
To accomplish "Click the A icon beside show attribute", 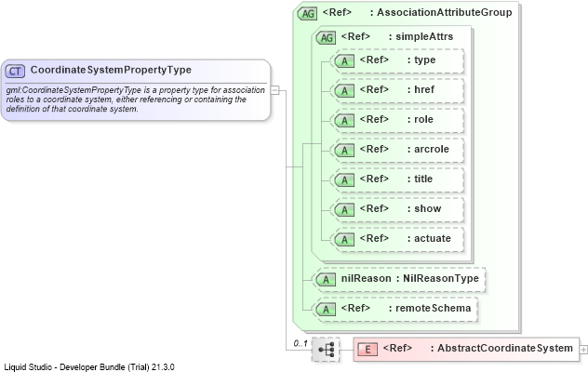I will [x=344, y=209].
